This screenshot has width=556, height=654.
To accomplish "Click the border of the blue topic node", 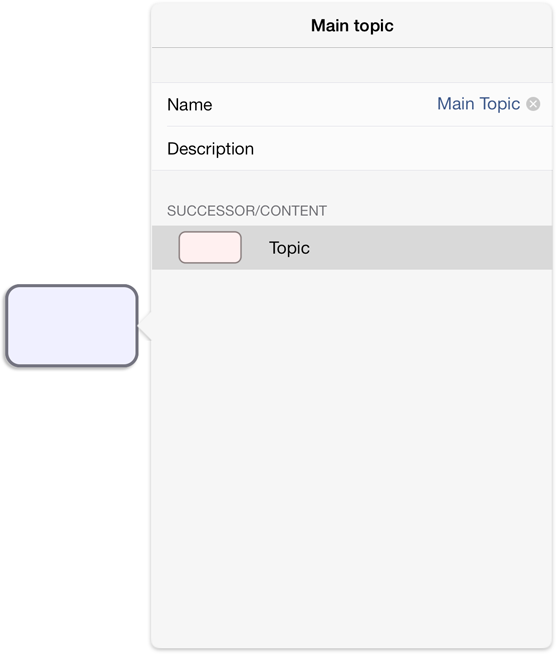I will pos(72,286).
